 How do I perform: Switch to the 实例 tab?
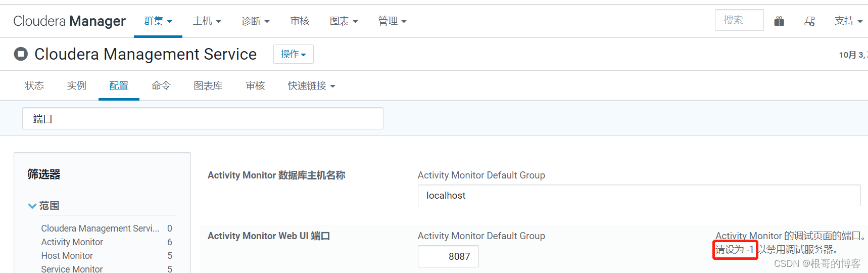pyautogui.click(x=76, y=86)
